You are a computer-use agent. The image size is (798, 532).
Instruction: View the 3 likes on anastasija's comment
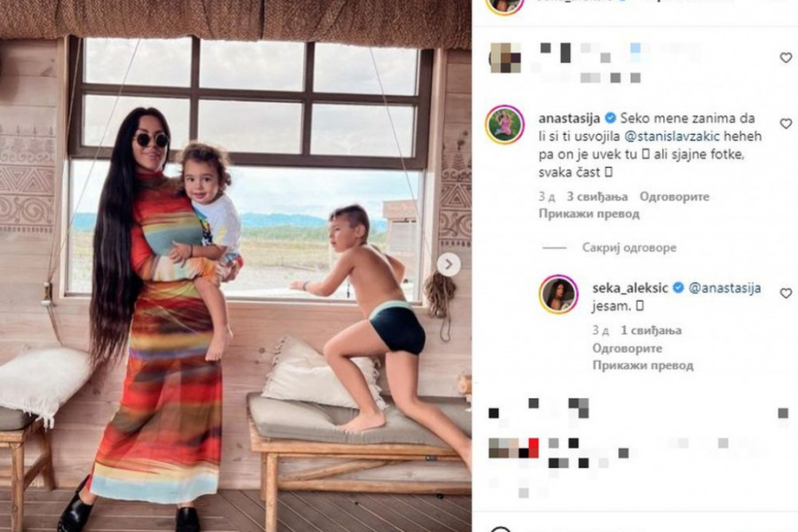coord(597,197)
